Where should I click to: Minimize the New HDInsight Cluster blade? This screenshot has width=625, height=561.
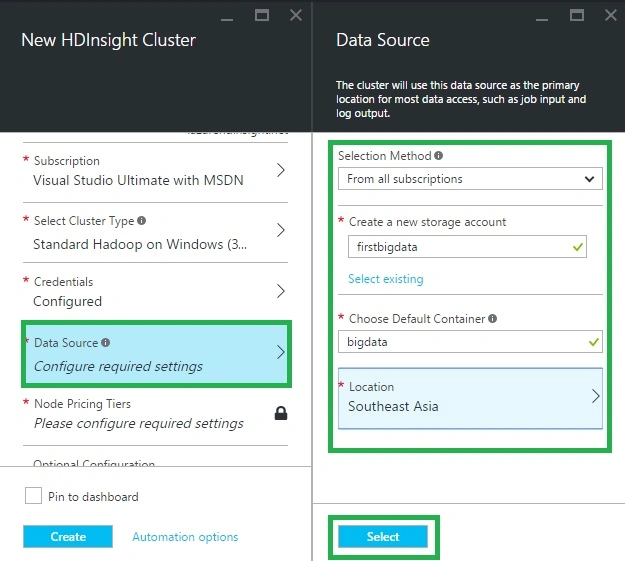tap(227, 19)
